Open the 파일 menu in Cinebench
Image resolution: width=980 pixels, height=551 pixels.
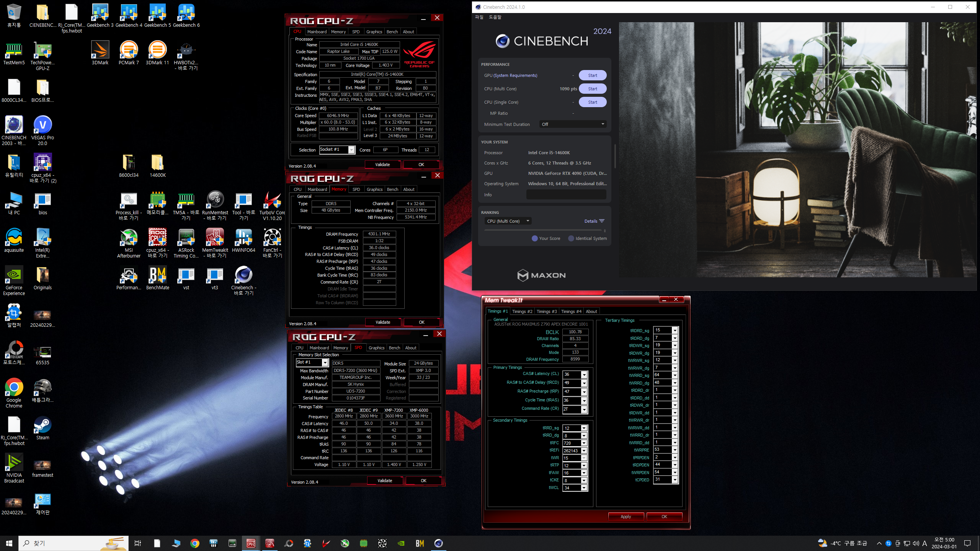click(x=479, y=17)
